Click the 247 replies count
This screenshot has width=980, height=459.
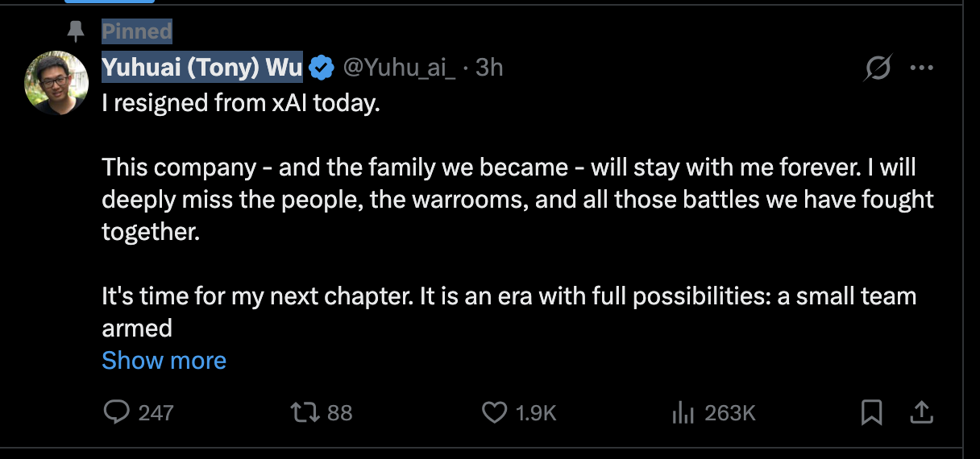coord(156,413)
